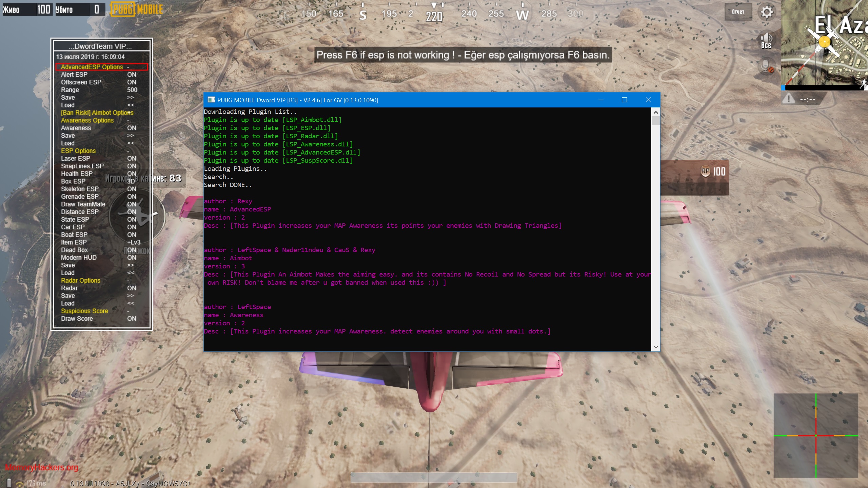Toggle SnapLines ESP ON value

132,166
